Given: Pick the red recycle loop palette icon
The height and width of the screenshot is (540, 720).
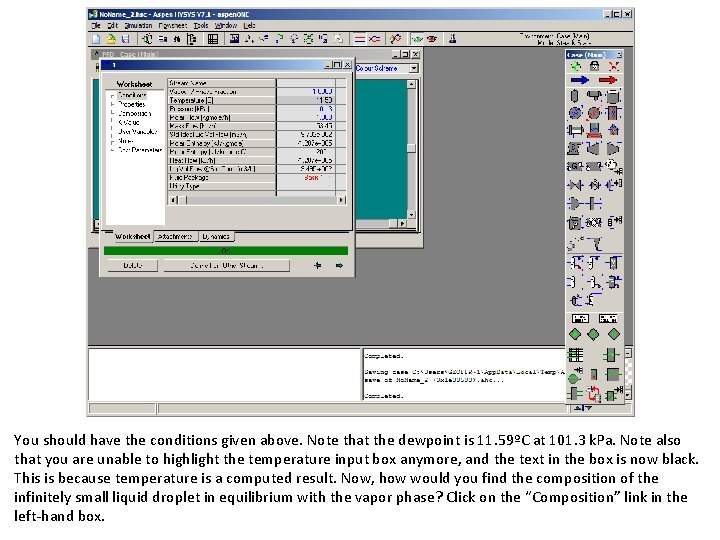Looking at the screenshot, I should click(x=594, y=394).
